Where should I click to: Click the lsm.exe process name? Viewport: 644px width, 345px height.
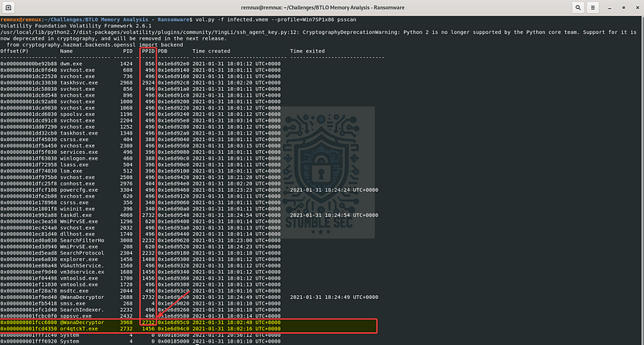[x=71, y=171]
